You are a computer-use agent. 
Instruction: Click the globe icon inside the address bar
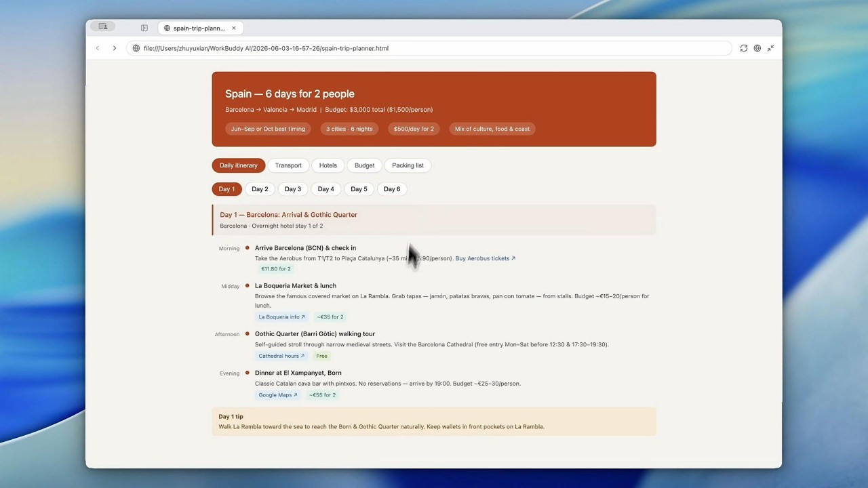(136, 48)
